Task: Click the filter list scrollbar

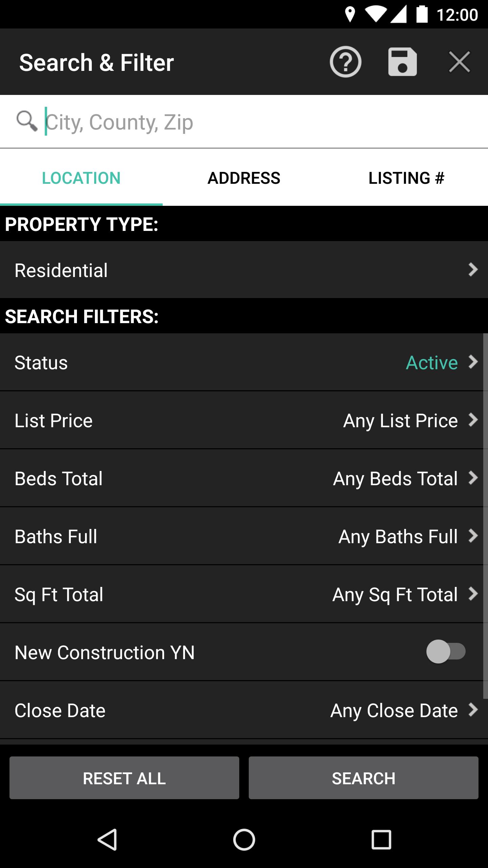Action: (485, 516)
